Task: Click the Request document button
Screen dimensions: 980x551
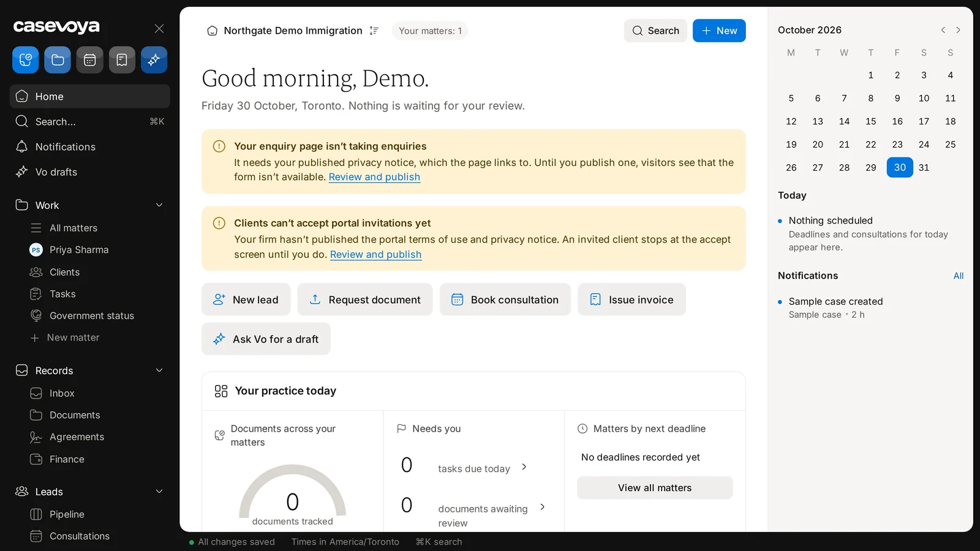Action: [365, 299]
